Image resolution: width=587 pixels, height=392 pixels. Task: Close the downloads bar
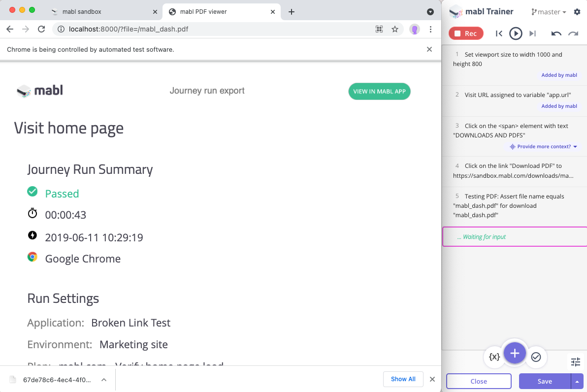(432, 379)
